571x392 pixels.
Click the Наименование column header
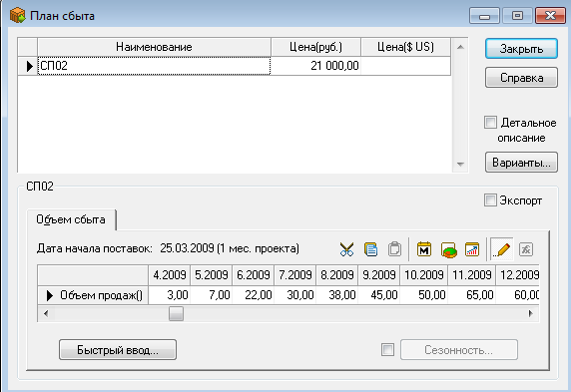(154, 47)
